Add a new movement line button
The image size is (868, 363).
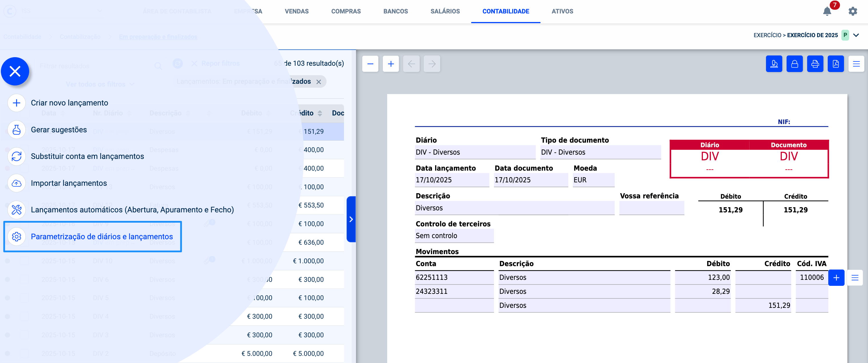(x=836, y=278)
